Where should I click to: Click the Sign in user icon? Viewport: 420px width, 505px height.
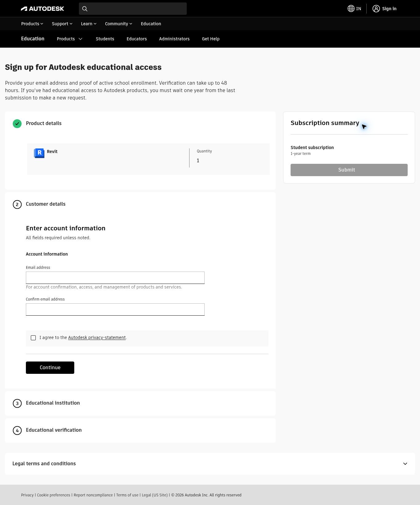click(376, 9)
